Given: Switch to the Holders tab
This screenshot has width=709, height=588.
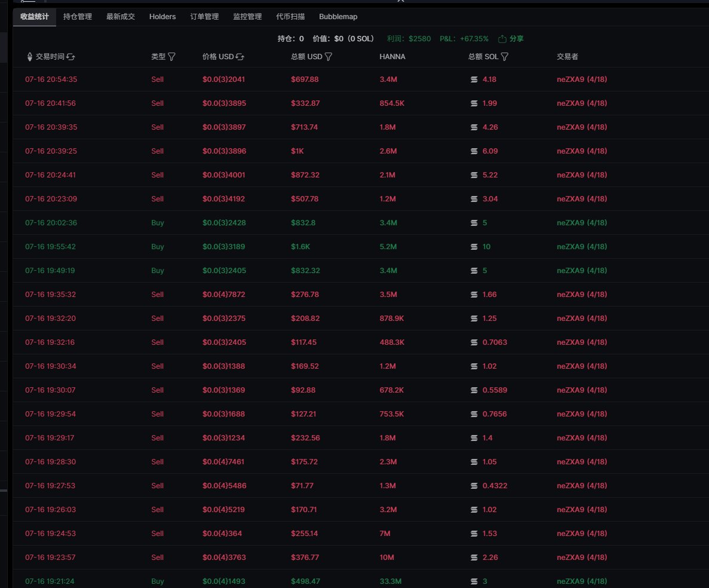Looking at the screenshot, I should pos(162,17).
